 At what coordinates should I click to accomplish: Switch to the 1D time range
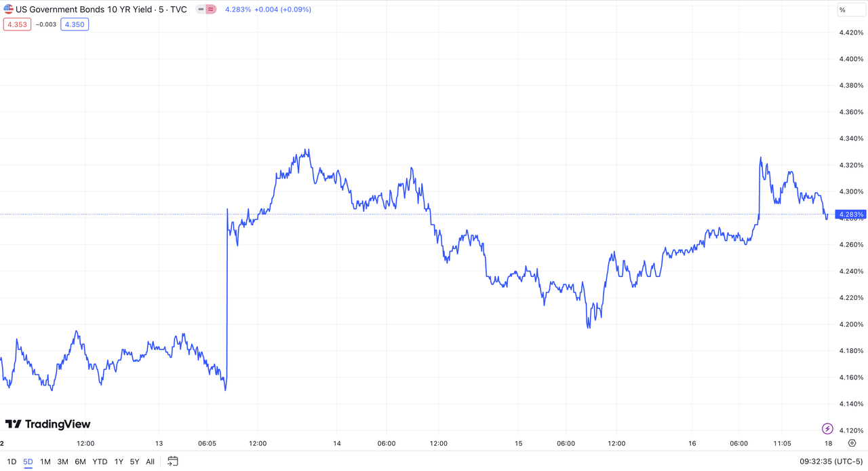click(12, 461)
